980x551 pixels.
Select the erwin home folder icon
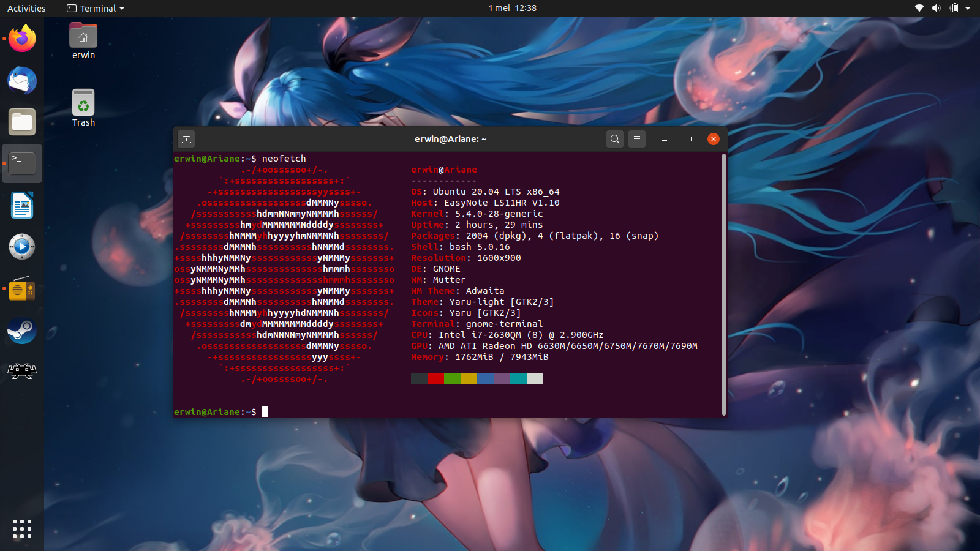(x=83, y=37)
